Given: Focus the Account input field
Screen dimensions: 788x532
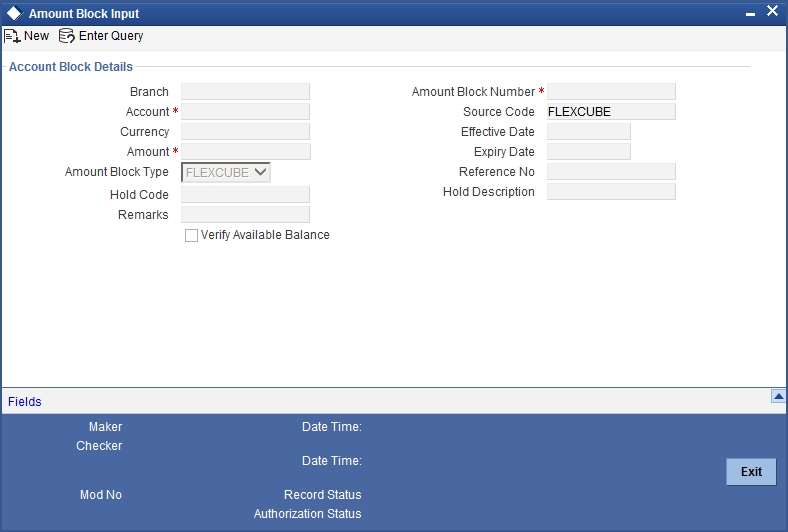Looking at the screenshot, I should (245, 112).
